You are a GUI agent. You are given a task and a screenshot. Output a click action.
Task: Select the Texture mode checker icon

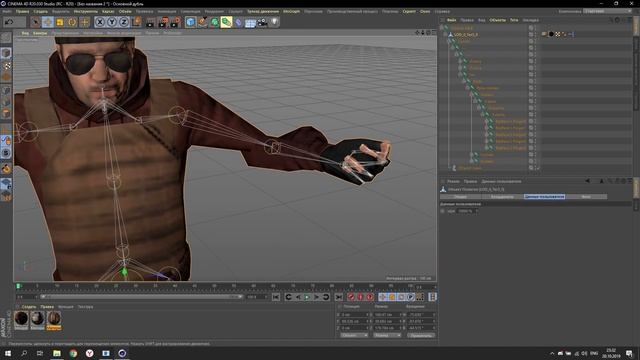pos(6,65)
